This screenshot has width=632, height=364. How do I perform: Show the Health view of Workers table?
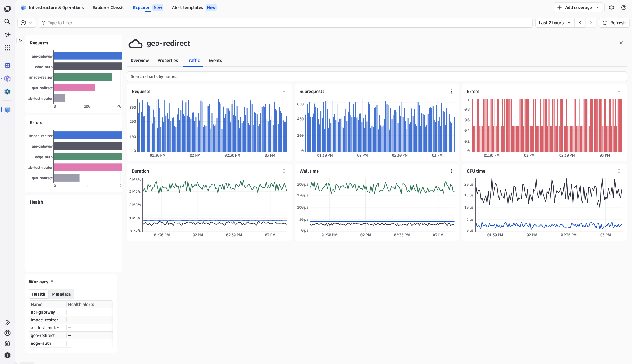point(39,294)
